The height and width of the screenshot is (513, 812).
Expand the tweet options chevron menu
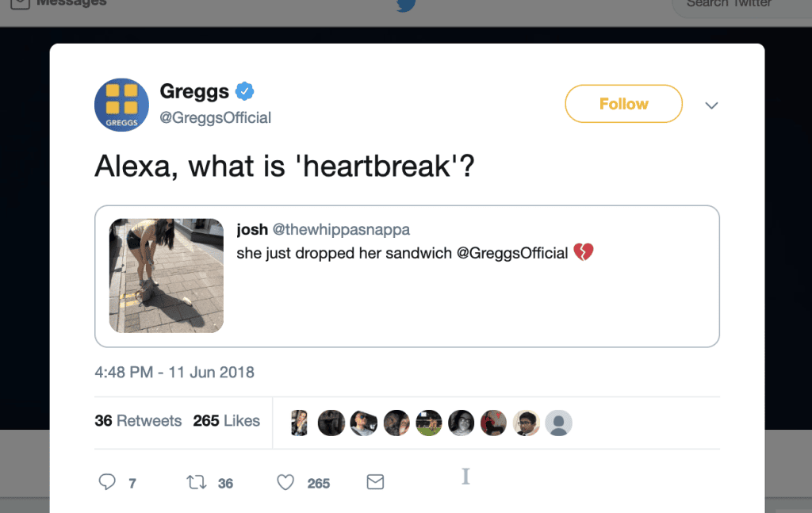click(x=711, y=105)
